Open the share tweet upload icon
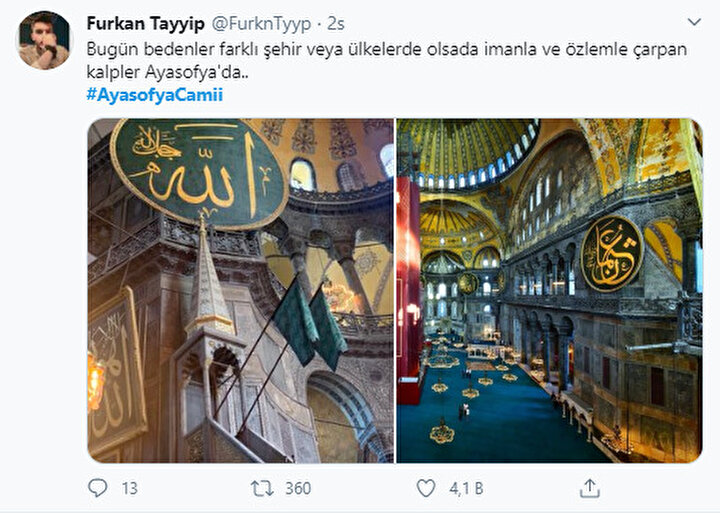Screen dimensions: 720x513 pos(590,488)
